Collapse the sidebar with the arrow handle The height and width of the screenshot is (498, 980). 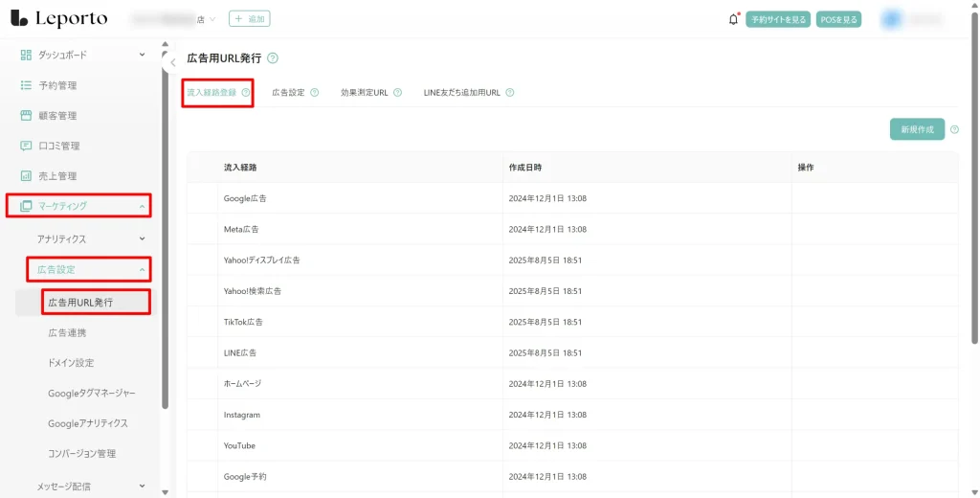[x=173, y=63]
